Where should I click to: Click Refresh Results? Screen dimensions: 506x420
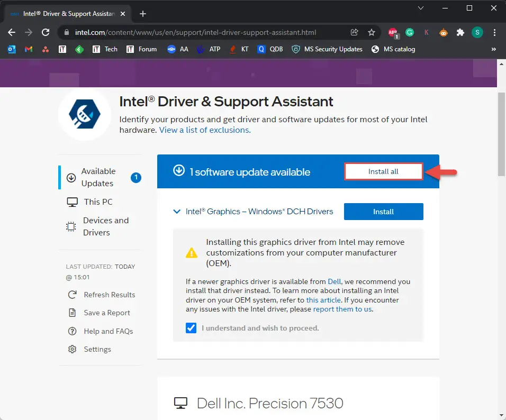pos(101,295)
